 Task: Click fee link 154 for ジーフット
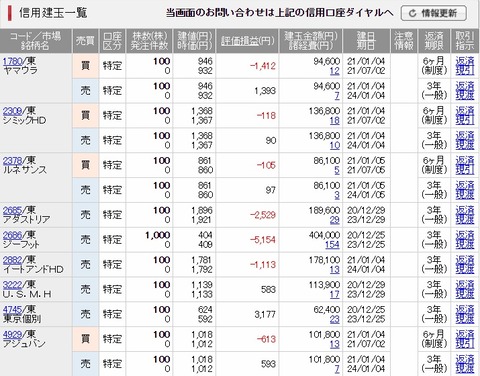tap(332, 245)
